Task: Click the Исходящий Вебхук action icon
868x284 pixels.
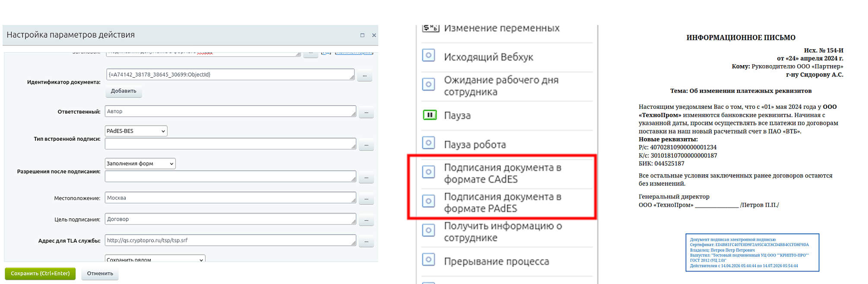Action: (x=428, y=55)
